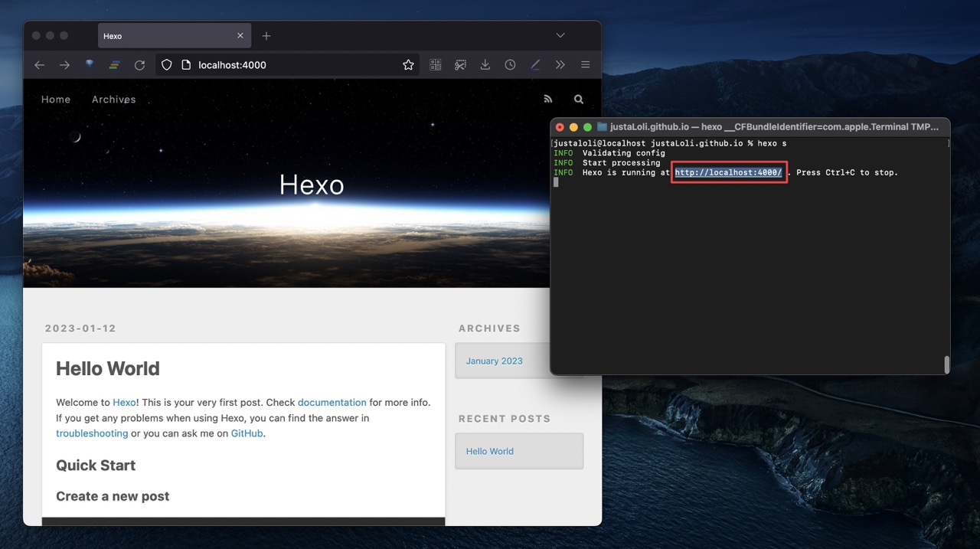Follow the GitHub link
This screenshot has width=980, height=549.
coord(247,433)
